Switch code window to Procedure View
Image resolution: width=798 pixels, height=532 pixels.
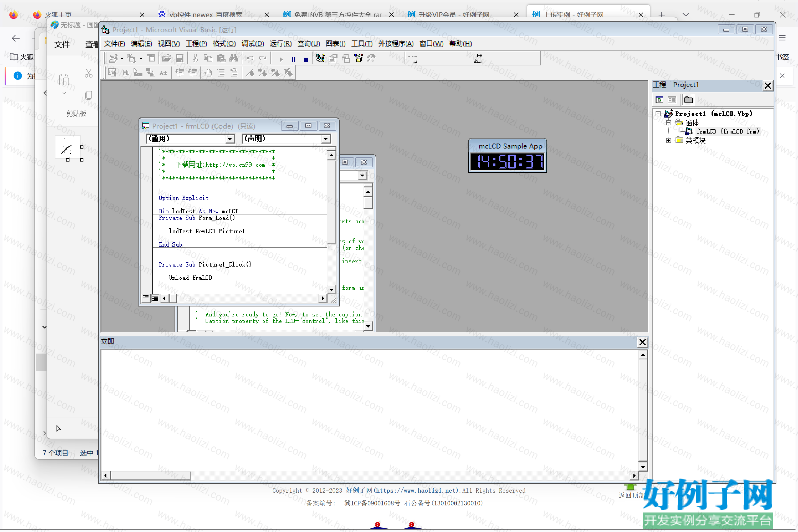click(x=146, y=298)
